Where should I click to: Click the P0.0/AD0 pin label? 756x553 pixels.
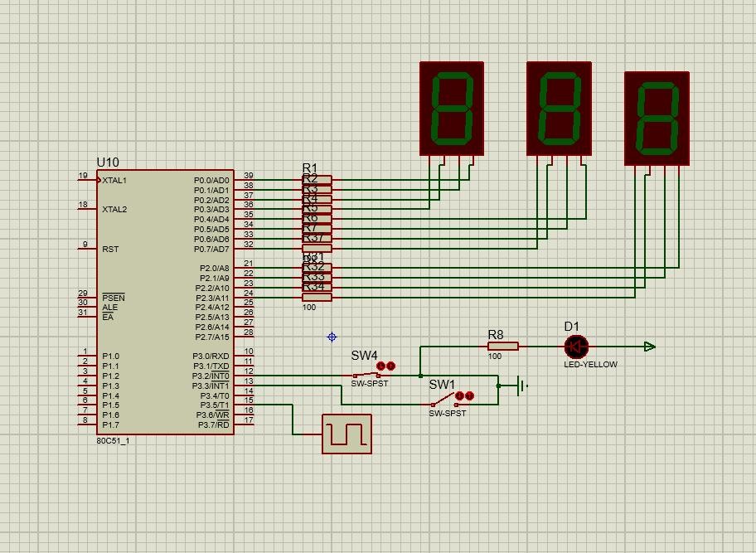tap(211, 180)
